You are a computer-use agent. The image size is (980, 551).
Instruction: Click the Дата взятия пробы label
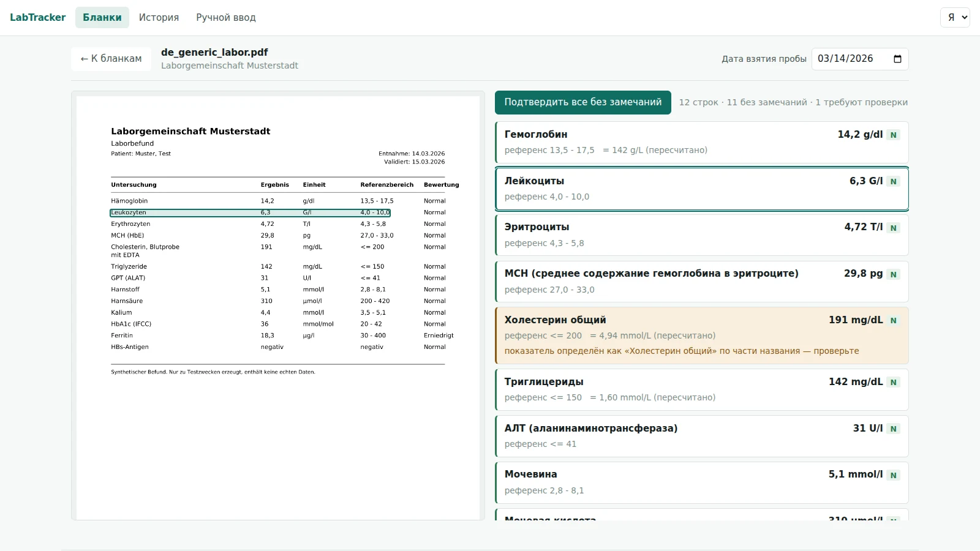(764, 59)
